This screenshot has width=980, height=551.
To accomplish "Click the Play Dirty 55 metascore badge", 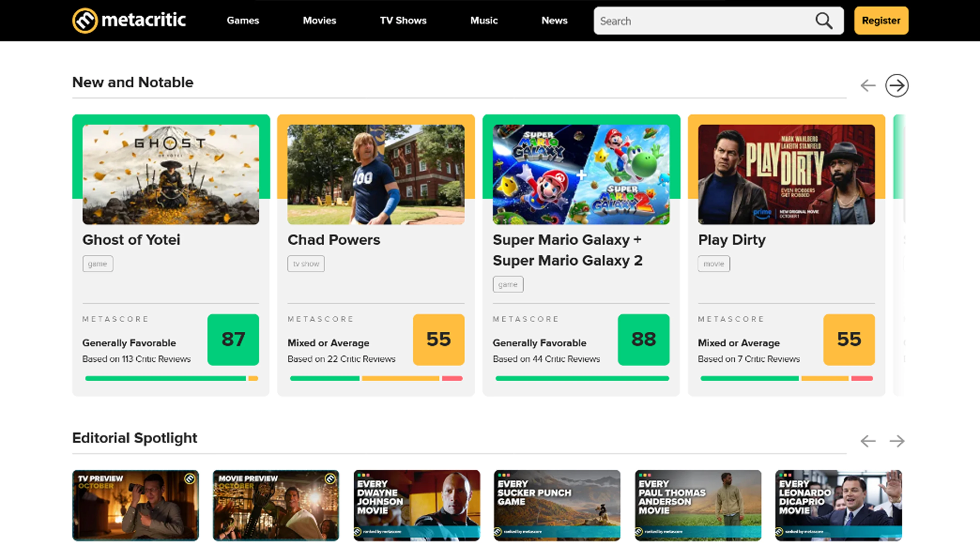I will [849, 339].
